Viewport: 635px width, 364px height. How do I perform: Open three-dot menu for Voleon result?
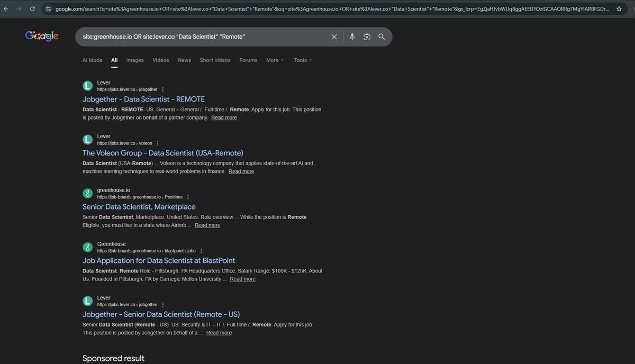point(158,143)
